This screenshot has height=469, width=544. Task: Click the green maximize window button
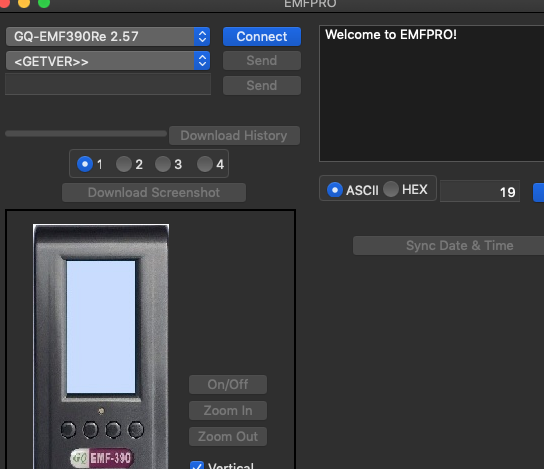click(44, 3)
